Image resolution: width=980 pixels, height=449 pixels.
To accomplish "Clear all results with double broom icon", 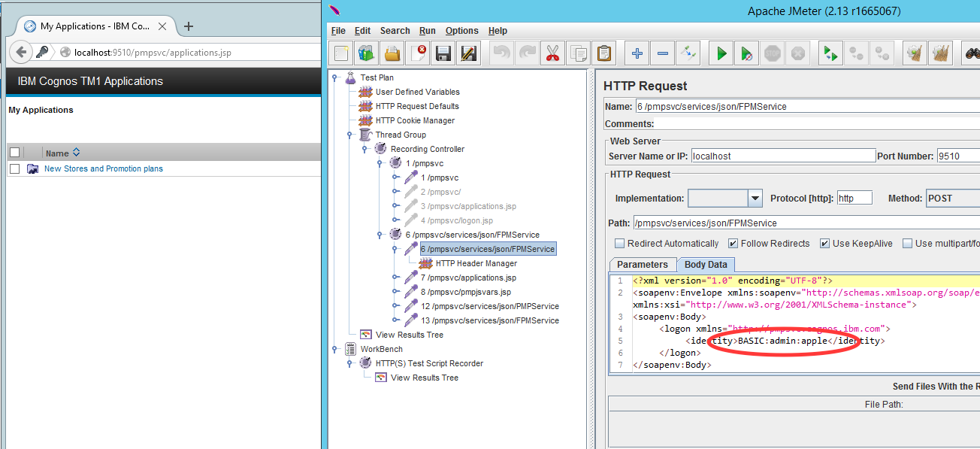I will 940,53.
